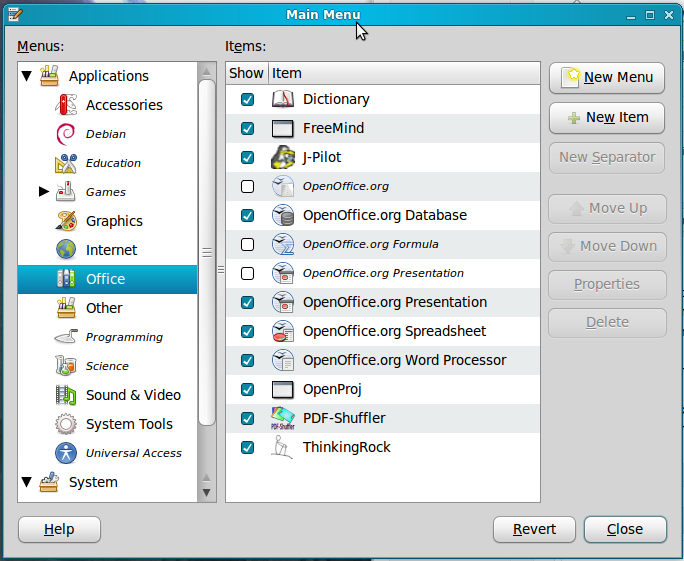Click the OpenOffice.org Spreadsheet icon
Screen dimensions: 684x561
tap(283, 331)
